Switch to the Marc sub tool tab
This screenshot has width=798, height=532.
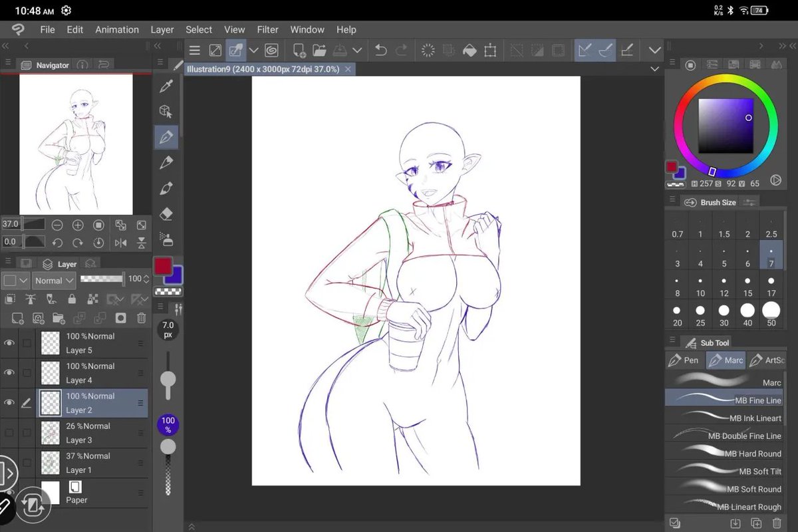[x=726, y=360]
